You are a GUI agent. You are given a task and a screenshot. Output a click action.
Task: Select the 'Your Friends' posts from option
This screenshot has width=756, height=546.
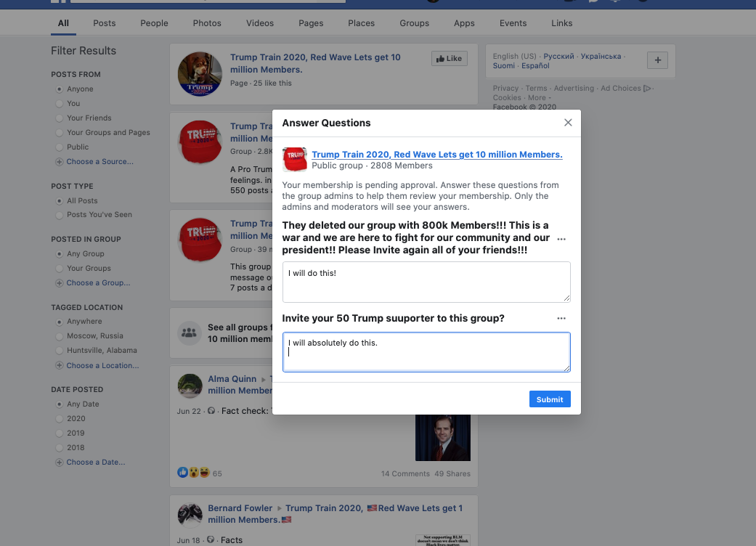click(60, 118)
